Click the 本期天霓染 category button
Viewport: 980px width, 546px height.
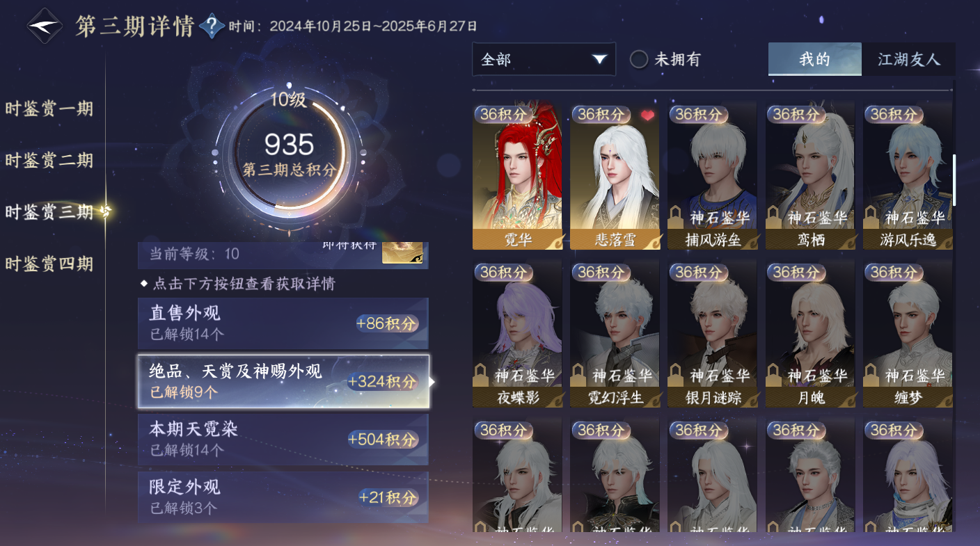283,440
